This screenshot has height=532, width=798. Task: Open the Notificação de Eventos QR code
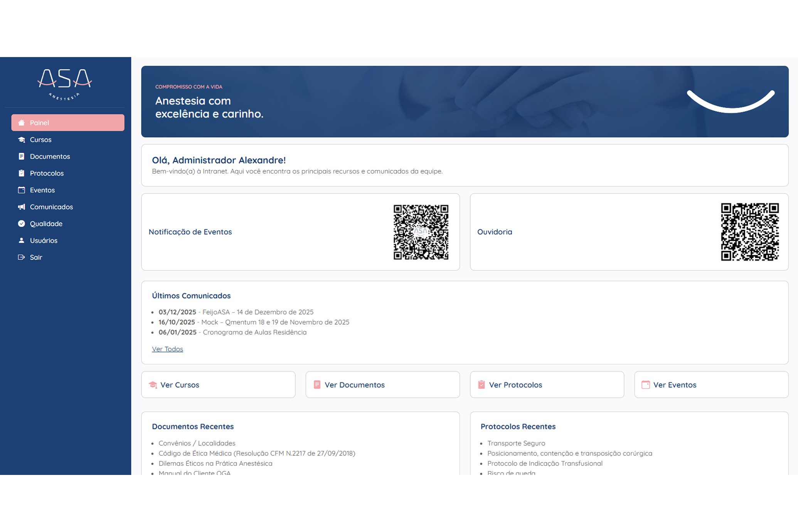point(421,232)
